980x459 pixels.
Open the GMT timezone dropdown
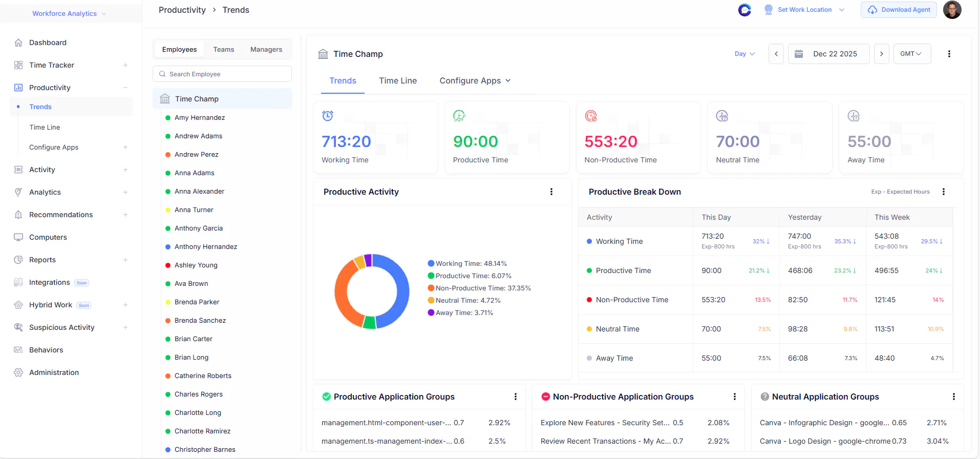click(912, 54)
